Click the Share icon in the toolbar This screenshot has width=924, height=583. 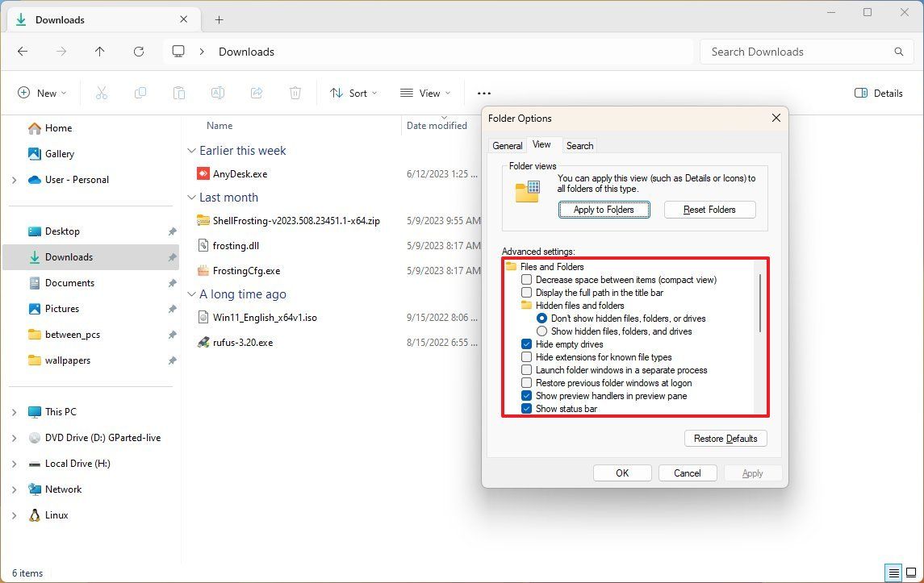click(x=257, y=93)
